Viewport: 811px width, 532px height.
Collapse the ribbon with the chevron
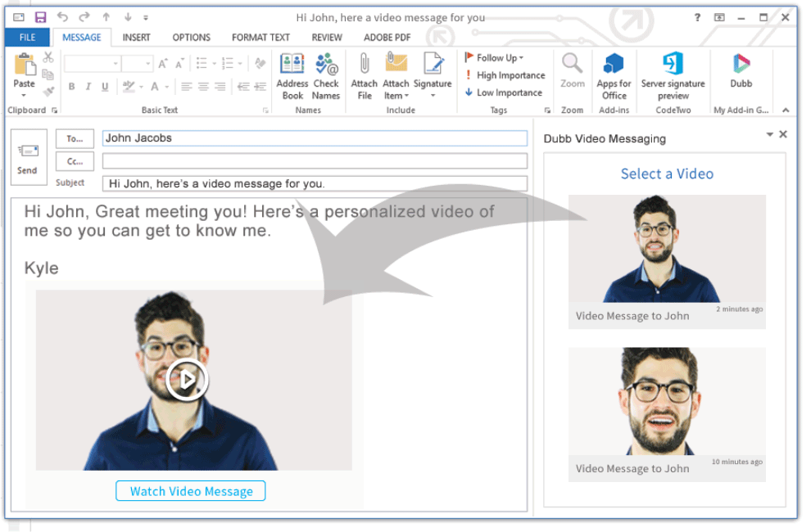point(786,110)
